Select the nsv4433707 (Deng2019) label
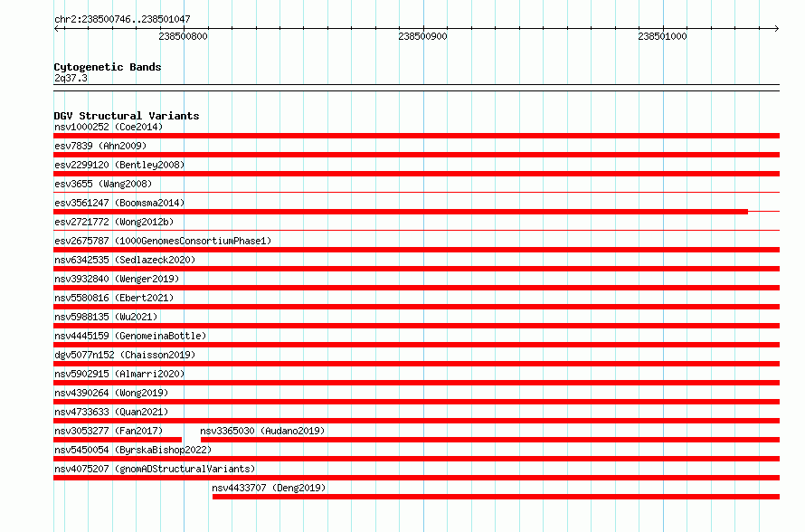Image resolution: width=805 pixels, height=532 pixels. tap(269, 488)
